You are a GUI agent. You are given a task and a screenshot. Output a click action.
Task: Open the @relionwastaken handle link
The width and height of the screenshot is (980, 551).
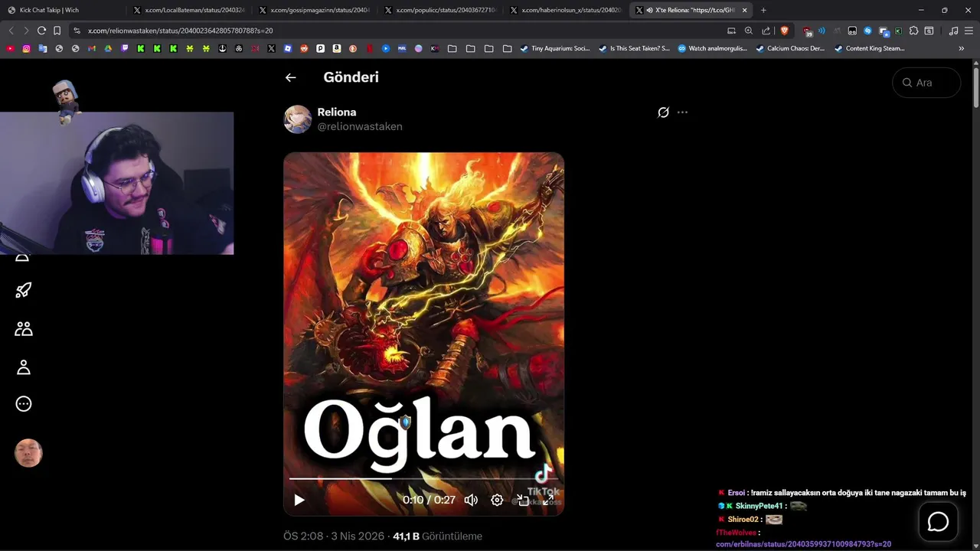(x=360, y=126)
